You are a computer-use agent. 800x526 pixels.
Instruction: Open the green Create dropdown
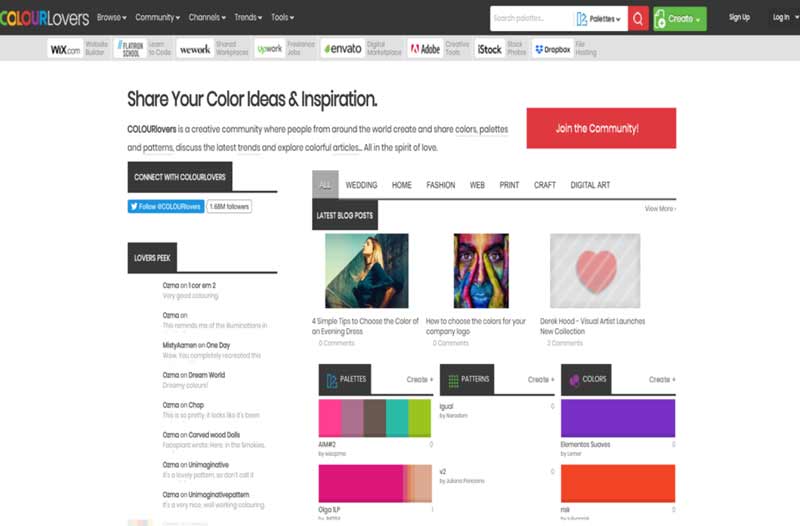click(680, 19)
